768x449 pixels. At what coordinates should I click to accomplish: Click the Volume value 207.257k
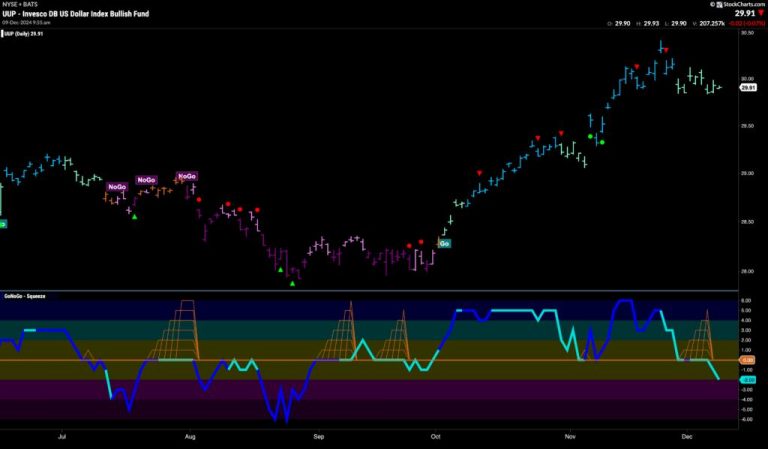click(712, 23)
